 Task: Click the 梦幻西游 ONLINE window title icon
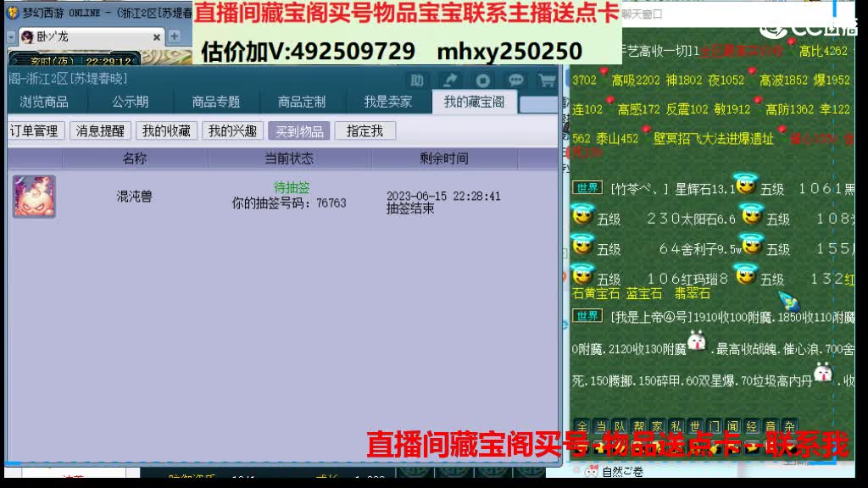12,12
